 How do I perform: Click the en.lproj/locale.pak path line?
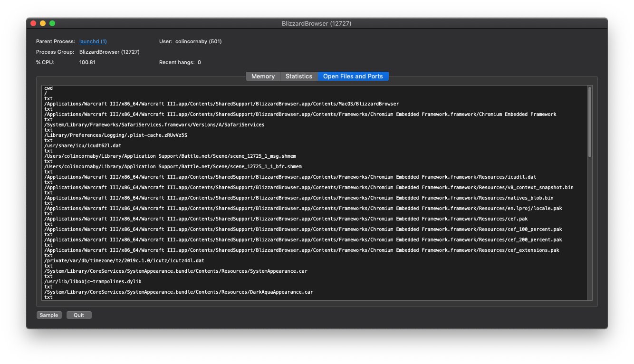coord(303,208)
